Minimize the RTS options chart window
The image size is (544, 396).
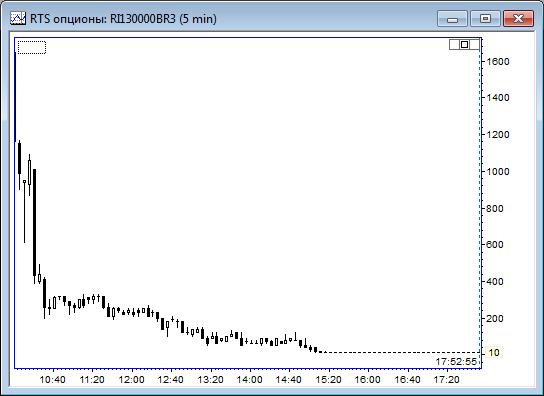point(452,18)
